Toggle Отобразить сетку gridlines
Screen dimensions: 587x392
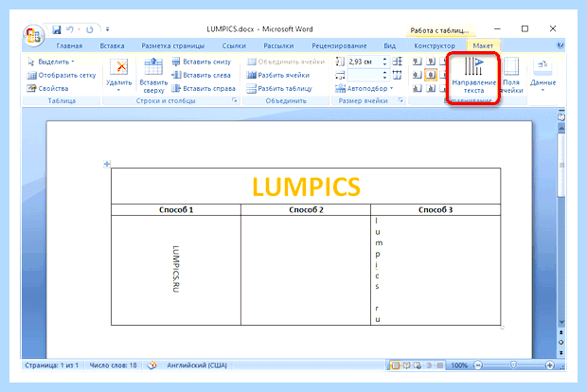coord(62,75)
